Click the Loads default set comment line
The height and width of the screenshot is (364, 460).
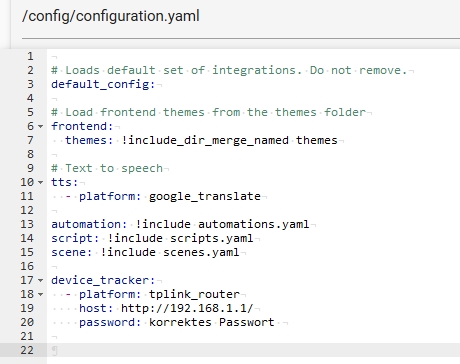[229, 70]
